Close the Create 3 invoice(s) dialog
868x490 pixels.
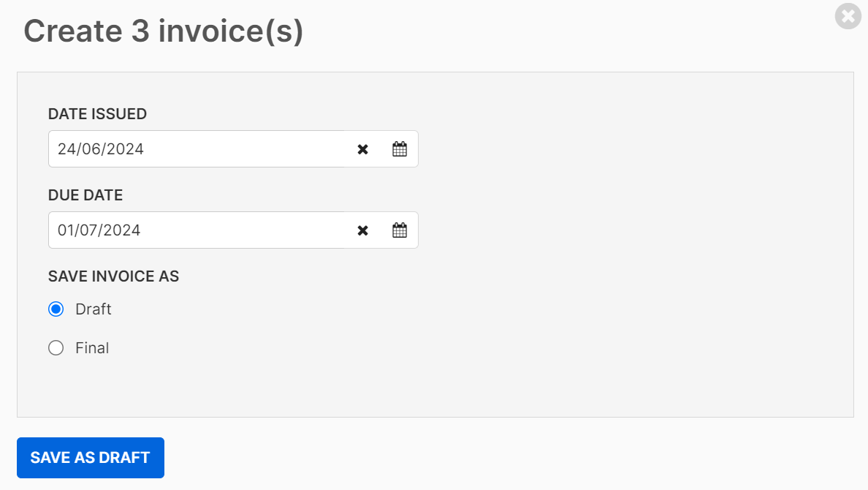click(x=848, y=16)
